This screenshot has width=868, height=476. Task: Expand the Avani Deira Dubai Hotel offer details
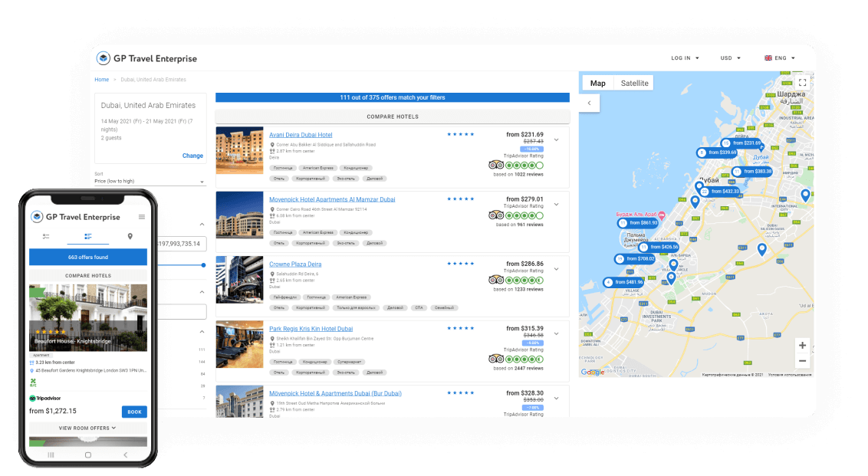[x=557, y=140]
